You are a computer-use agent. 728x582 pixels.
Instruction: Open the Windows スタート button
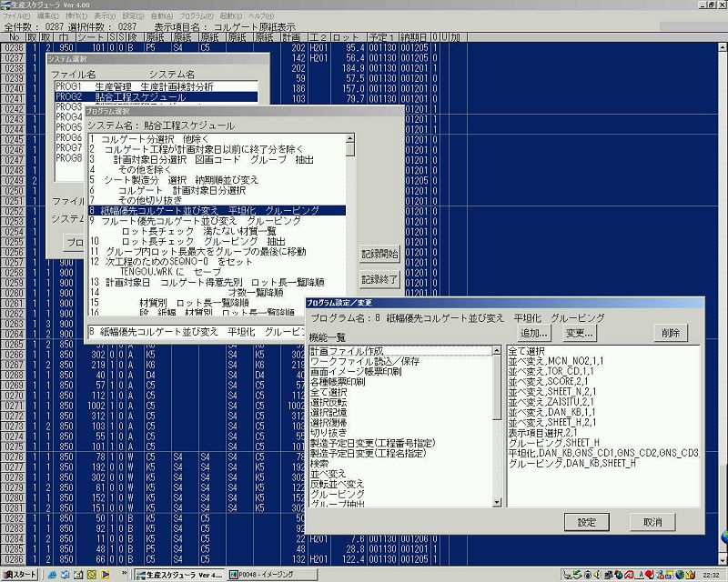pos(20,575)
